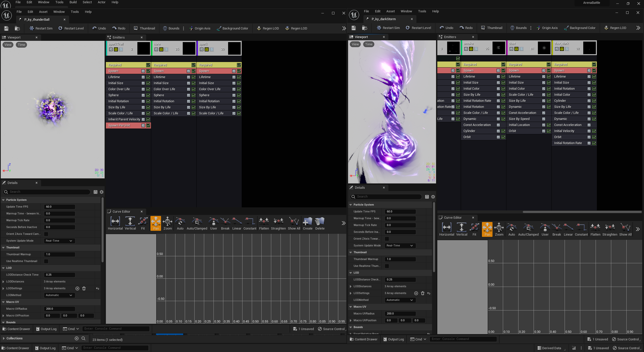Open System Update Mode dropdown in the left Details panel
This screenshot has height=352, width=644.
tap(59, 241)
